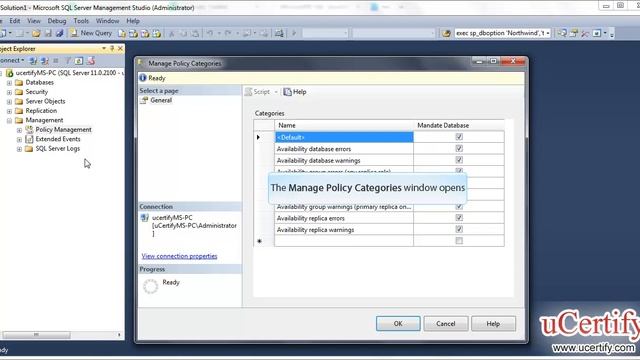Screen dimensions: 640x360
Task: Start a New Query
Action: 91,33
